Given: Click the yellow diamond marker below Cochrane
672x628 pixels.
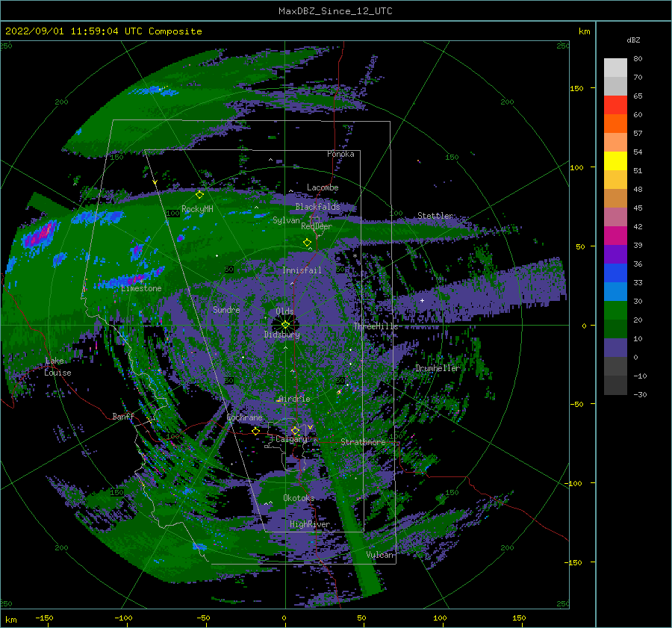Looking at the screenshot, I should click(x=256, y=431).
